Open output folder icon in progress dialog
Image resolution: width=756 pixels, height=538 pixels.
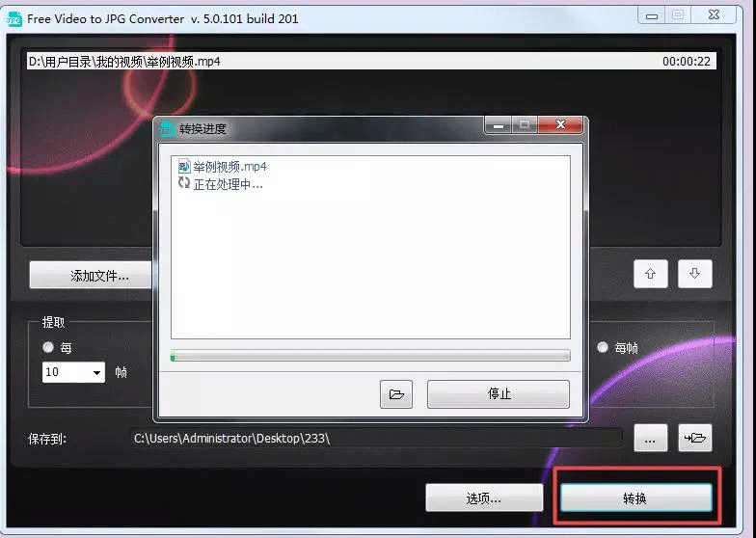coord(396,394)
